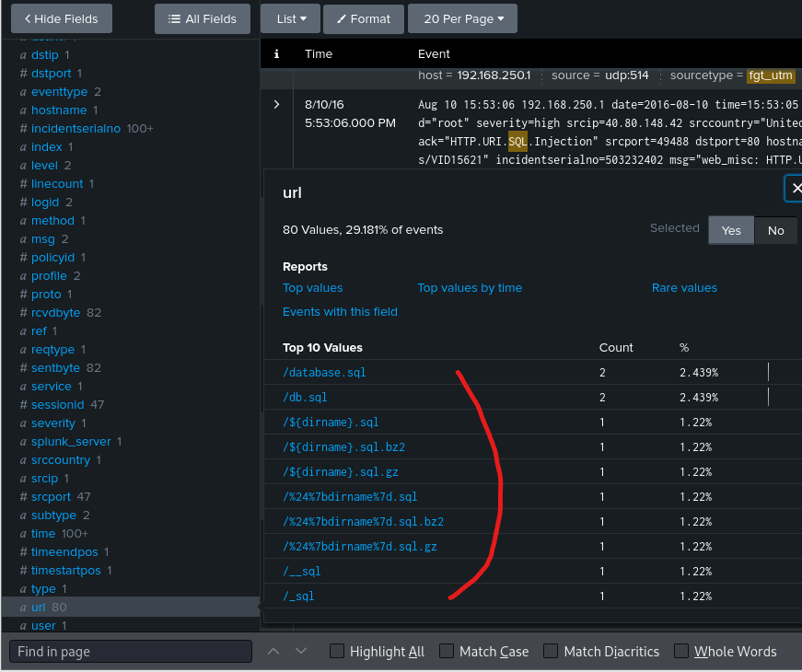The width and height of the screenshot is (802, 672).
Task: Open the Format options button
Action: point(364,19)
